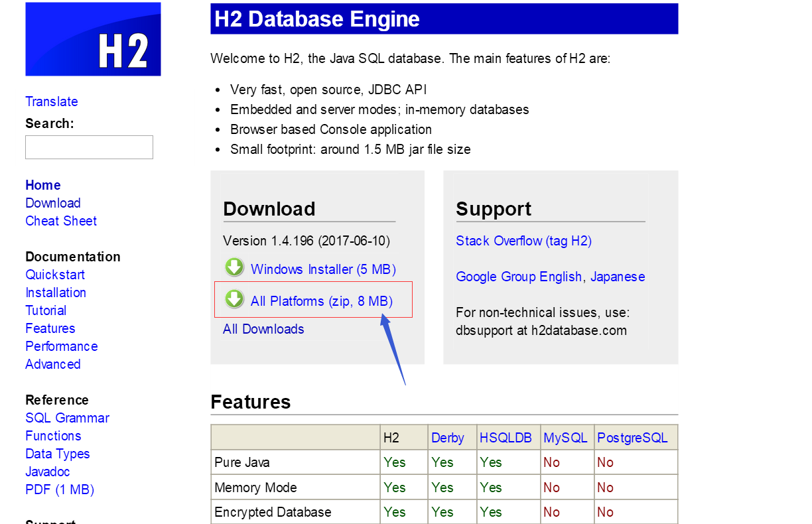Open the SQL Grammar reference link
This screenshot has height=524, width=812.
click(68, 418)
